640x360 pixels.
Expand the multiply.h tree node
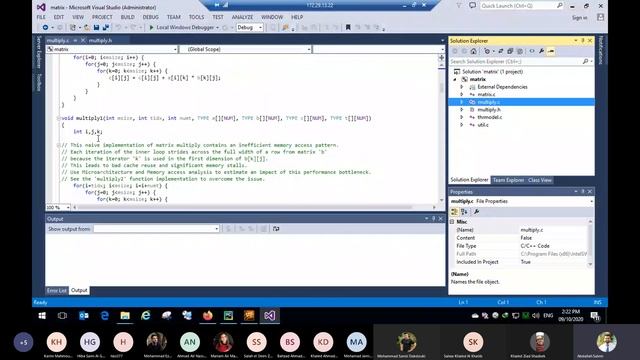pyautogui.click(x=462, y=110)
